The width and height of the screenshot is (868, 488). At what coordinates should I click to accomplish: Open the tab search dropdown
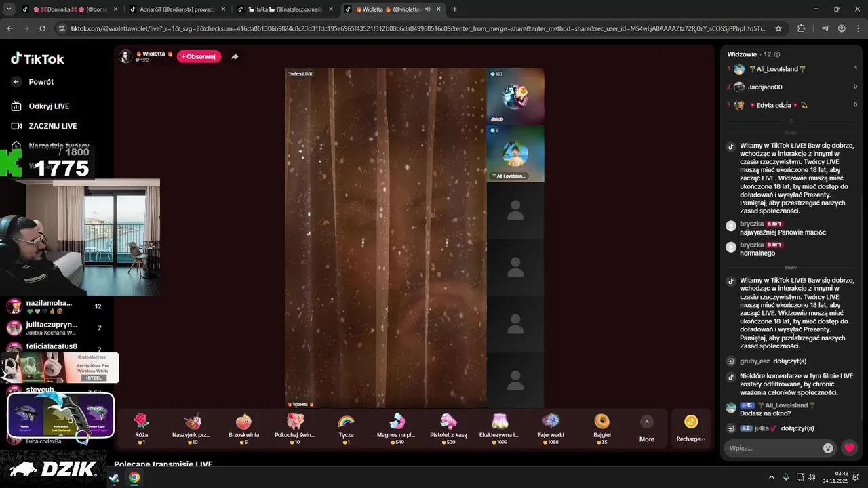point(8,9)
